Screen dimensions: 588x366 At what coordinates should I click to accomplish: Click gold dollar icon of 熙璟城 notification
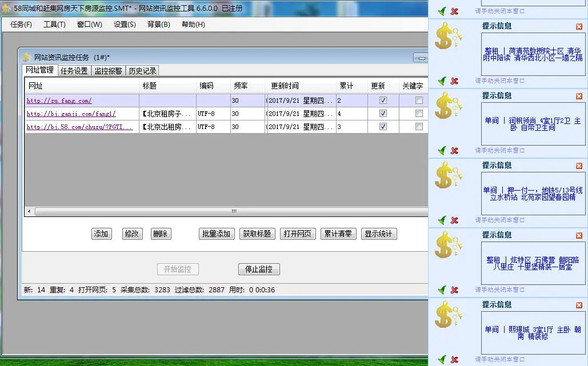[448, 314]
